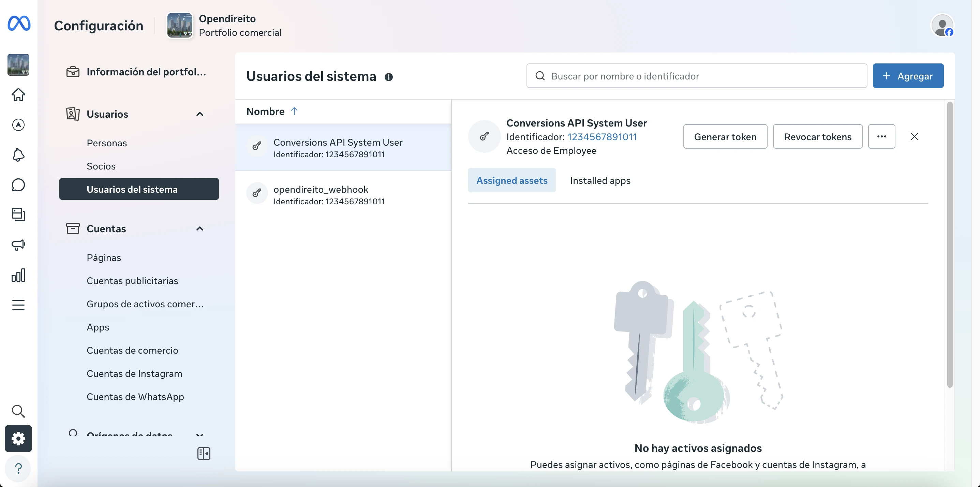Click the magnifier search icon in left rail
Viewport: 980px width, 487px height.
click(x=18, y=411)
